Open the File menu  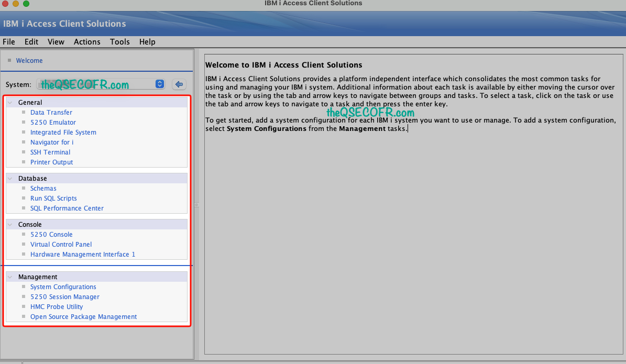9,42
